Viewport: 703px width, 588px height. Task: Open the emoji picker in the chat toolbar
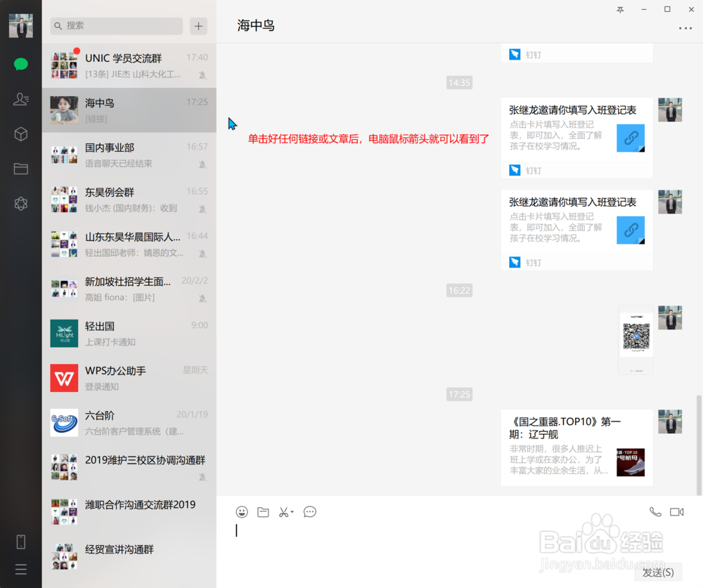tap(242, 512)
